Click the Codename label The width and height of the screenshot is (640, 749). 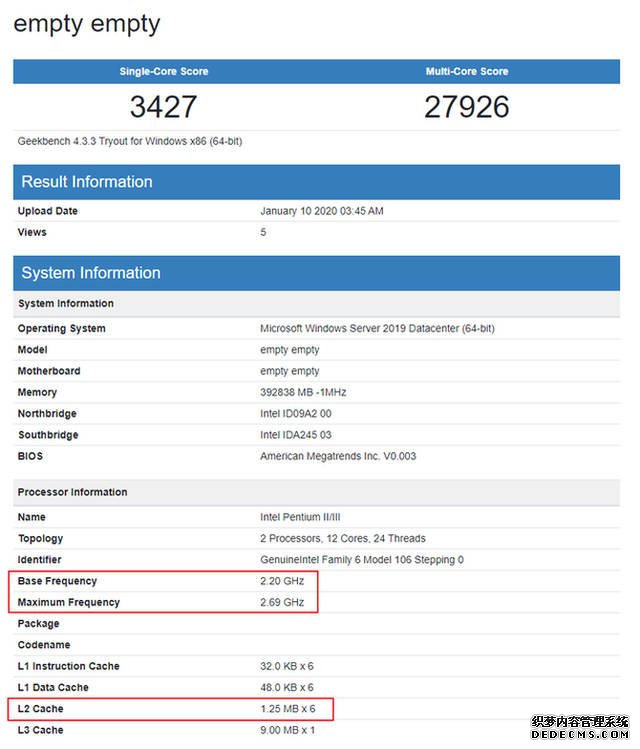point(44,645)
